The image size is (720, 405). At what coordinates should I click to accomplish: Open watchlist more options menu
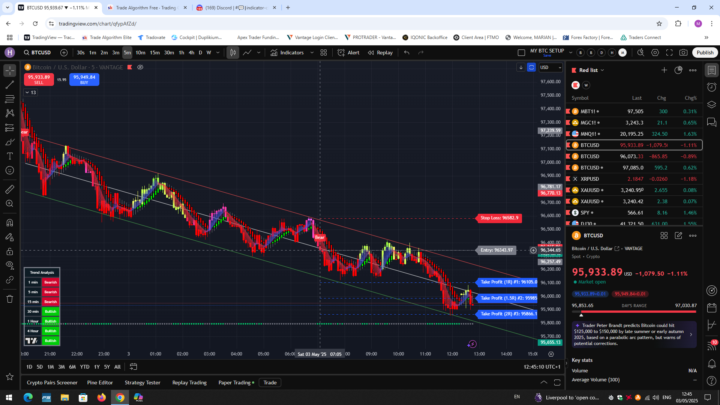[x=692, y=70]
